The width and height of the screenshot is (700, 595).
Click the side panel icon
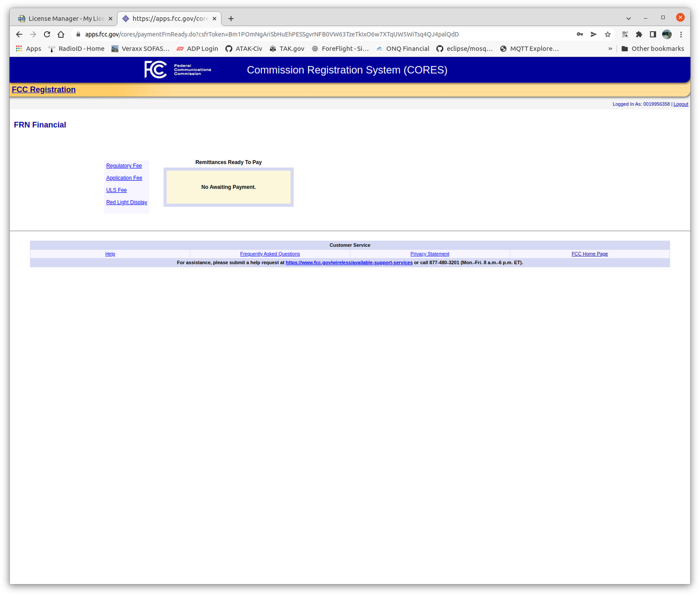[653, 34]
